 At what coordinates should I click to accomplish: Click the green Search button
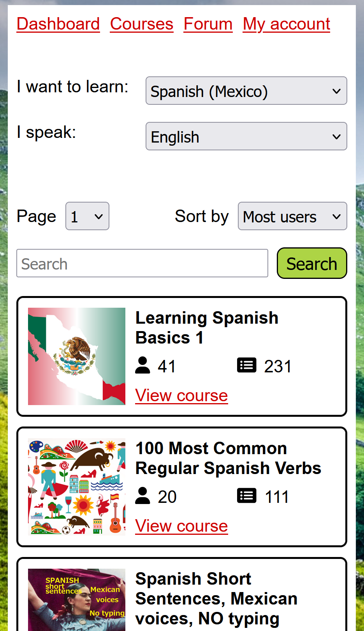tap(312, 263)
